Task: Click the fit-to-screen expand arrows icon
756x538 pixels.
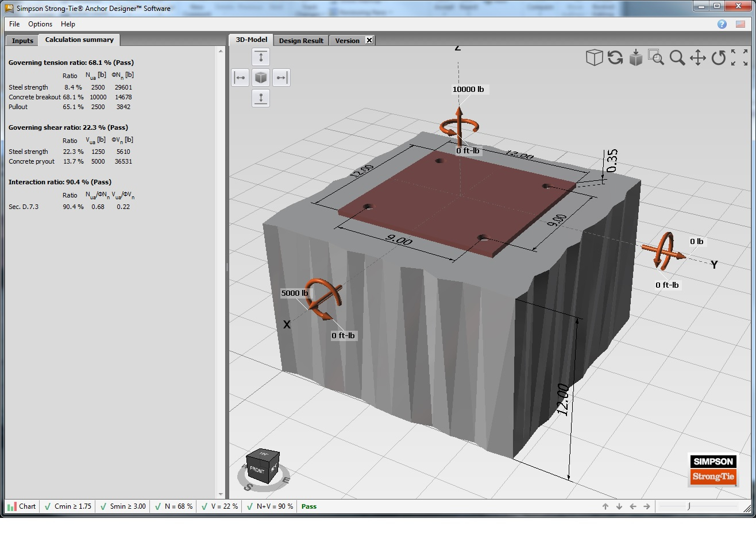Action: point(739,57)
